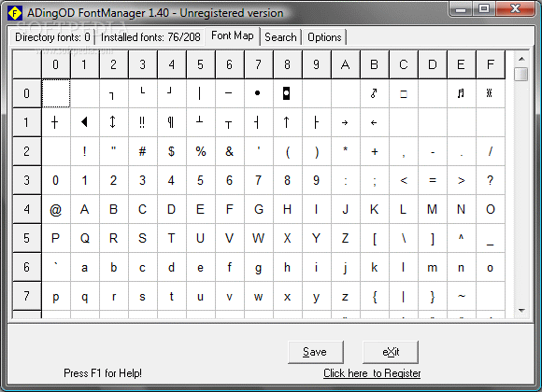542x392 pixels.
Task: Select the pilcrow paragraph glyph
Action: (171, 122)
